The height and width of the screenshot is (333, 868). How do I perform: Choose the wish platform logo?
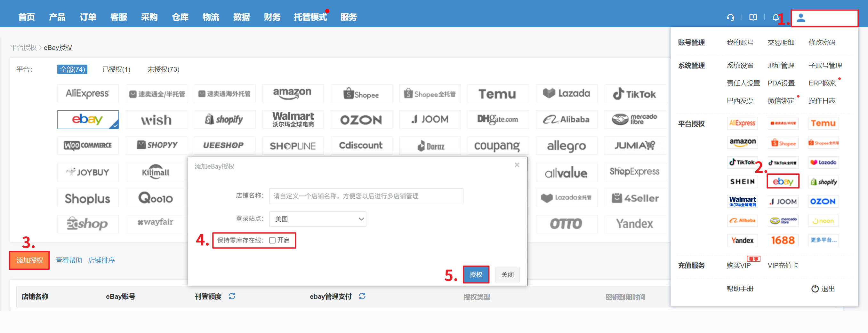(x=156, y=120)
